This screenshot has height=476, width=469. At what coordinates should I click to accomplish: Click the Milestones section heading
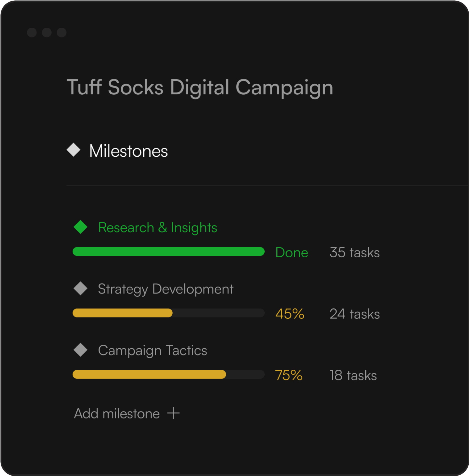tap(128, 151)
